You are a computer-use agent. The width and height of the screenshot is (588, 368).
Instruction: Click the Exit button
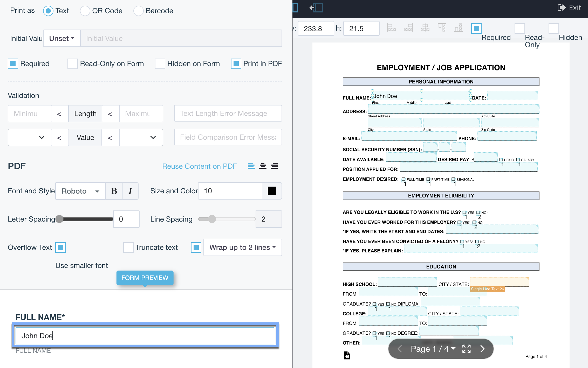(569, 8)
